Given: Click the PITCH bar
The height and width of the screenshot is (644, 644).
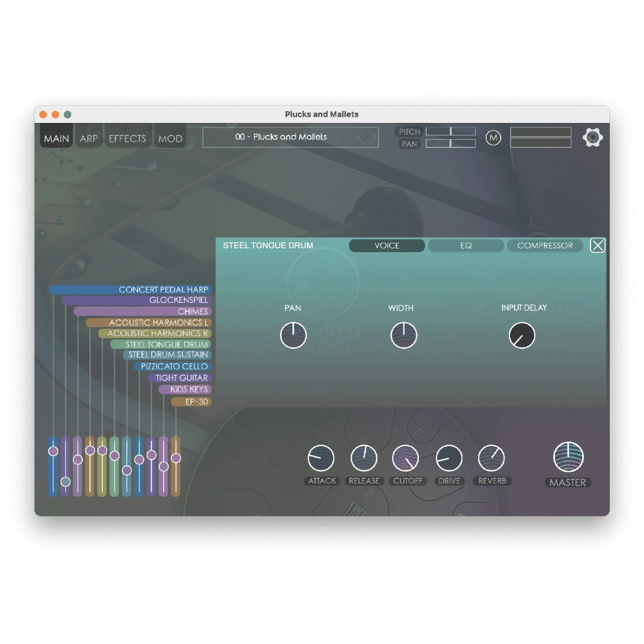Looking at the screenshot, I should 451,131.
